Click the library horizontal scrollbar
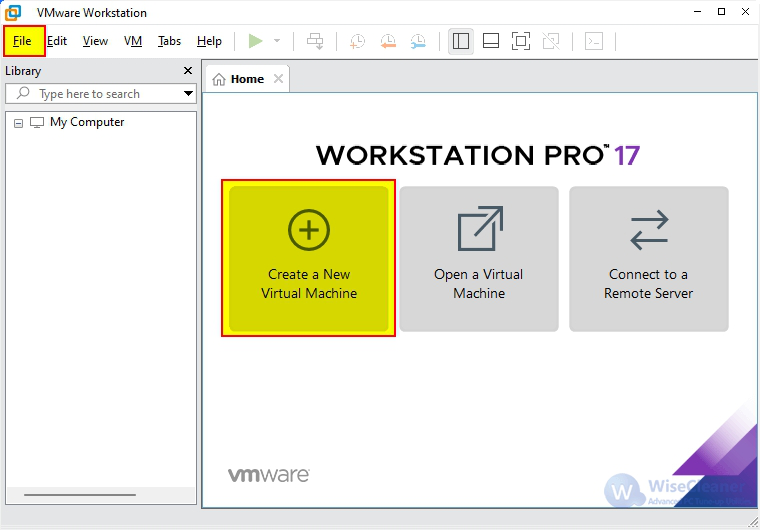Image resolution: width=760 pixels, height=530 pixels. [x=80, y=495]
